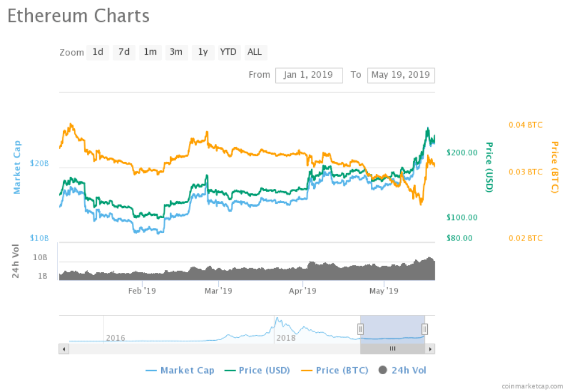Select the 3m zoom range
The height and width of the screenshot is (392, 570).
click(x=176, y=52)
